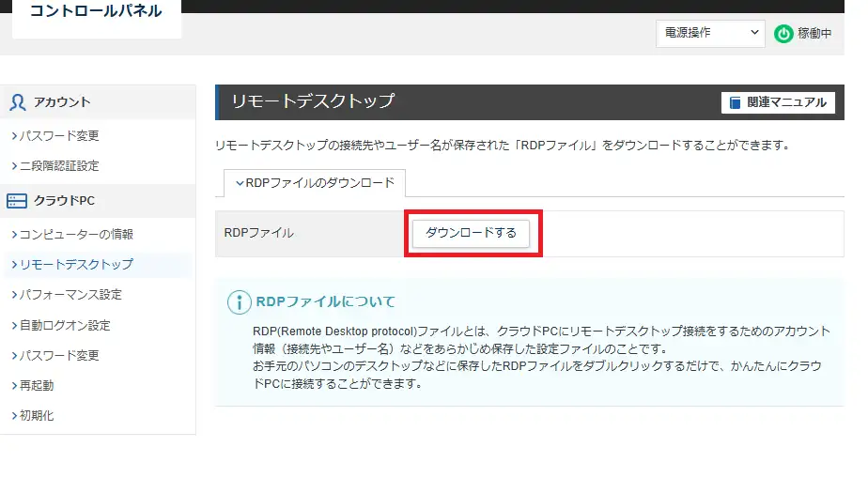Go to パフォーマンス設定
Screen dimensions: 868x478
point(70,294)
